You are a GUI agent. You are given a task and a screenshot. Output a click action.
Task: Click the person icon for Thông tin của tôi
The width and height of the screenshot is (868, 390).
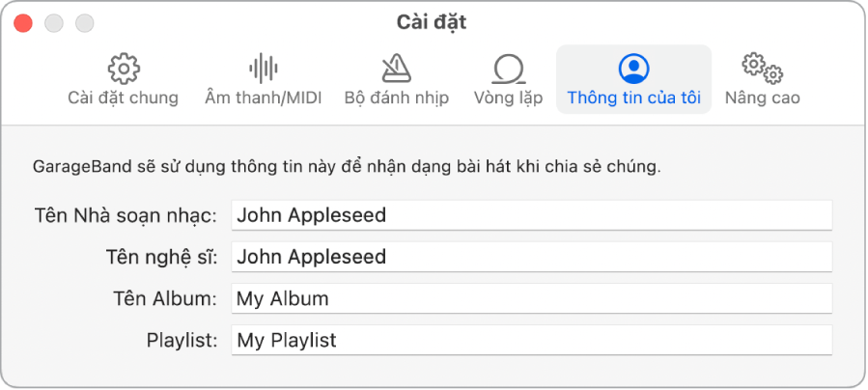coord(633,69)
